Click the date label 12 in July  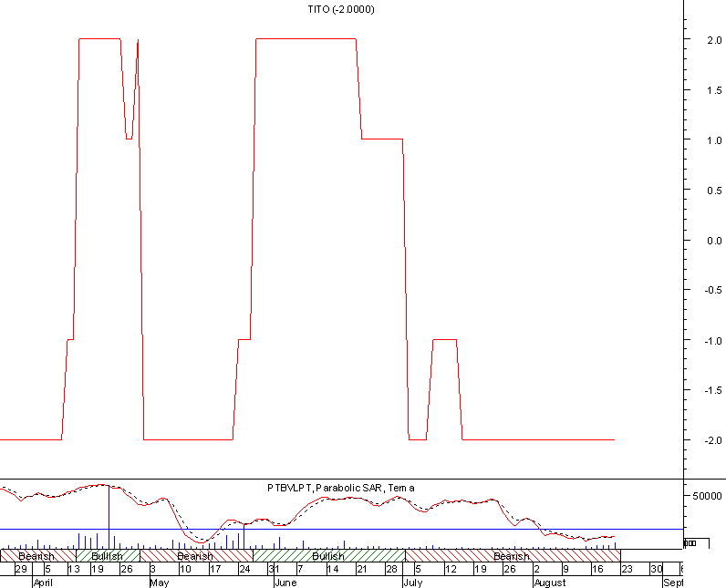[451, 569]
